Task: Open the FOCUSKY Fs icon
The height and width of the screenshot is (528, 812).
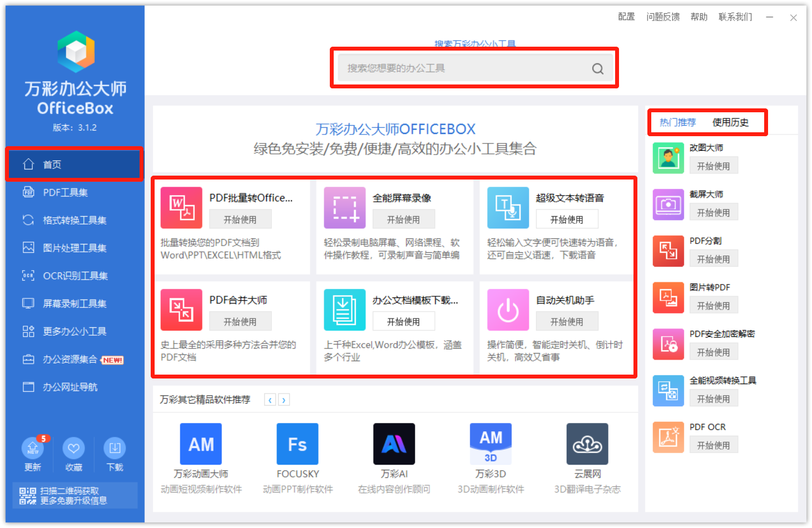Action: point(298,444)
